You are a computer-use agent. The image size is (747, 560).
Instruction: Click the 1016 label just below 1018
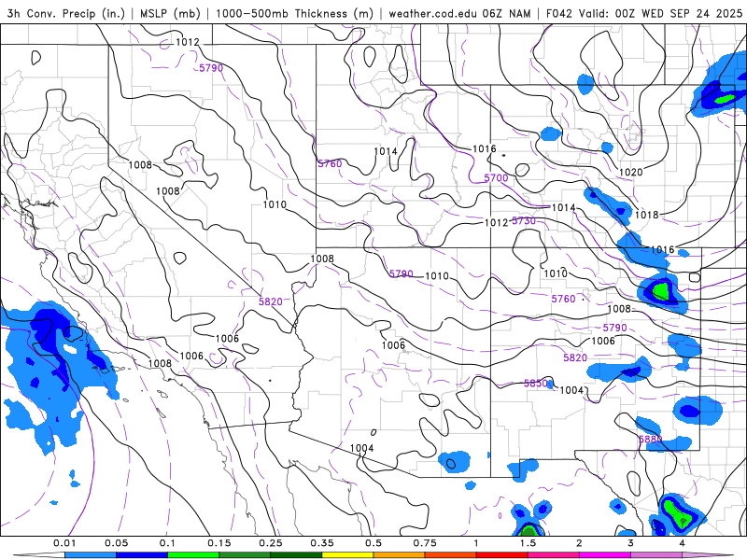(662, 250)
